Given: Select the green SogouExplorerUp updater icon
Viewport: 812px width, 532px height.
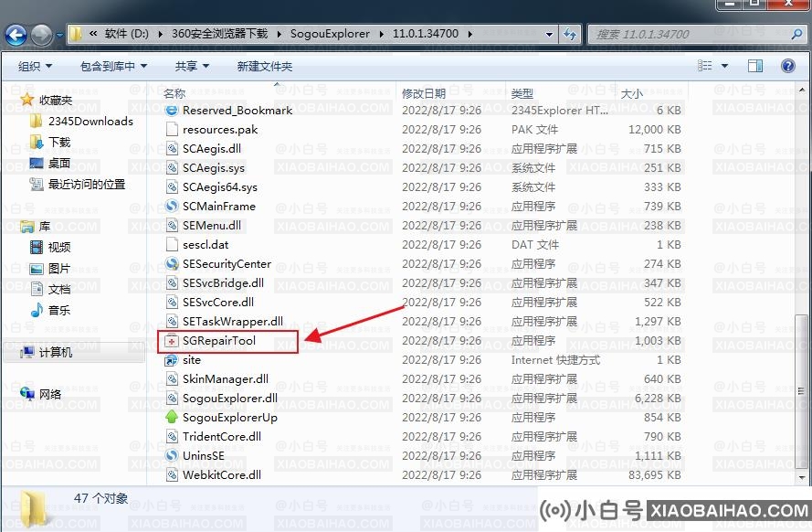Looking at the screenshot, I should point(172,417).
